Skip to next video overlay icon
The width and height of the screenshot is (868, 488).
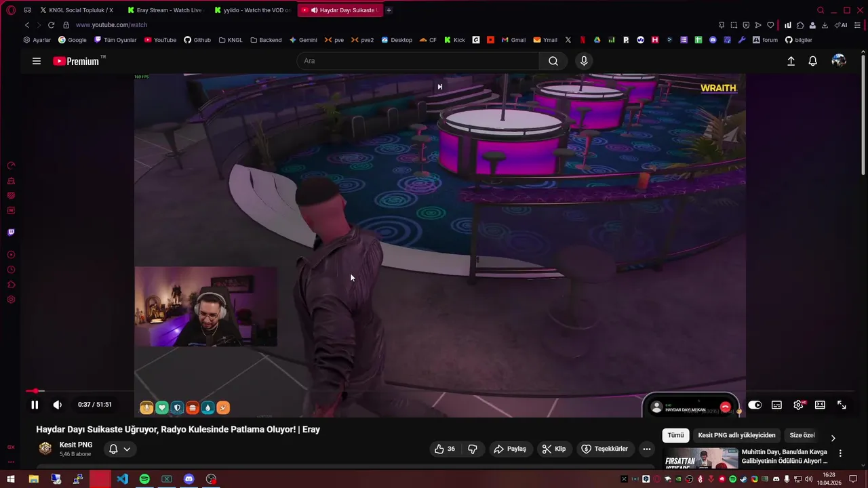coord(440,87)
